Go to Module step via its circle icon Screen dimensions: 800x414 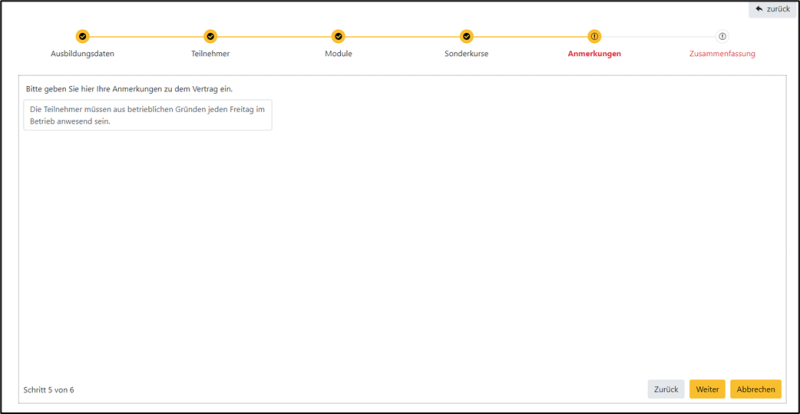click(x=338, y=36)
